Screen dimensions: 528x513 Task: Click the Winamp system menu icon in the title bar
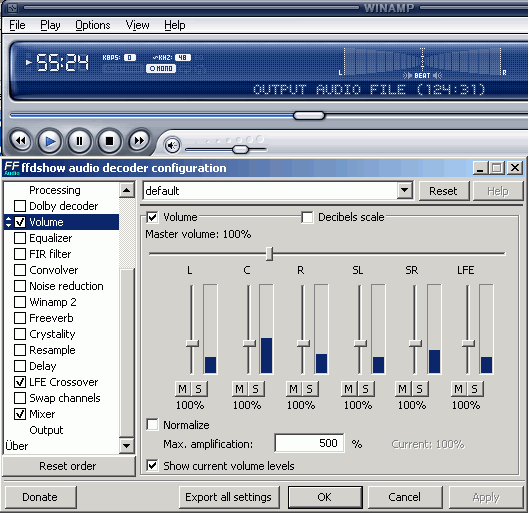[12, 8]
